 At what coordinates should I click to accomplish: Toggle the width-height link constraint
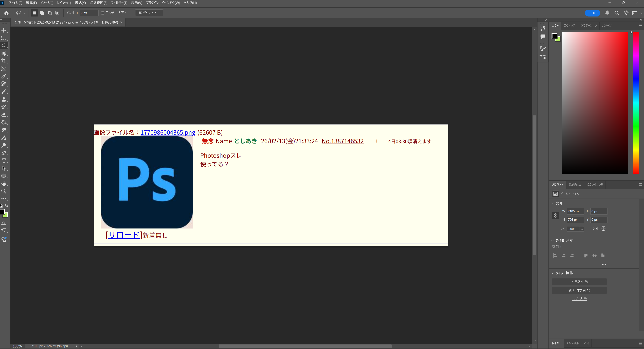555,216
